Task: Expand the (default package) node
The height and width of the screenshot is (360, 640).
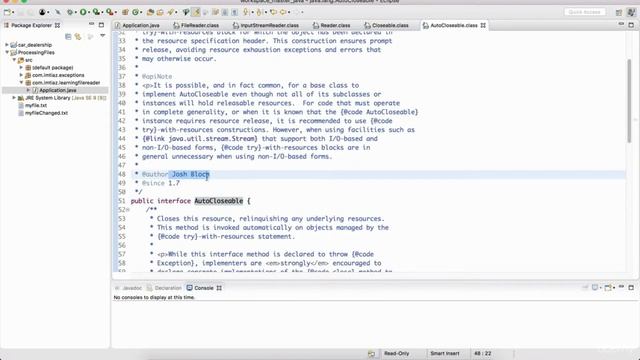Action: click(21, 67)
